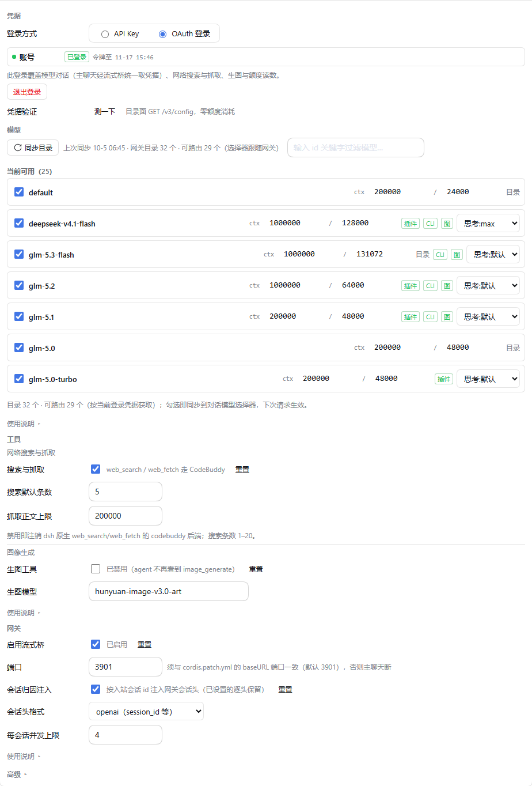Click output value 128000 on deepseek-v4.1-flash row

[355, 223]
